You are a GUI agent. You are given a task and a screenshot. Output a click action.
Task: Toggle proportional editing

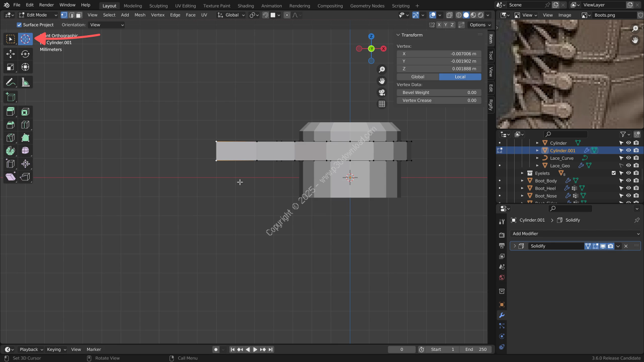click(x=287, y=15)
